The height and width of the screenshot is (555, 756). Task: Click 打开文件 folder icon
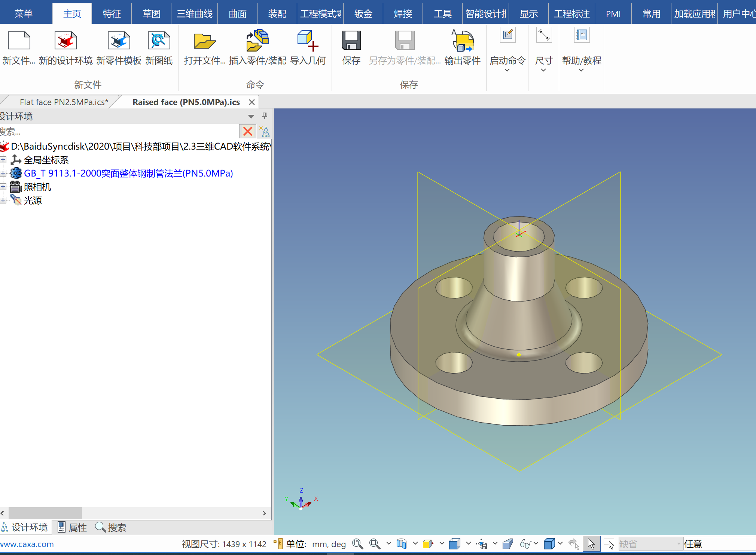click(x=204, y=41)
